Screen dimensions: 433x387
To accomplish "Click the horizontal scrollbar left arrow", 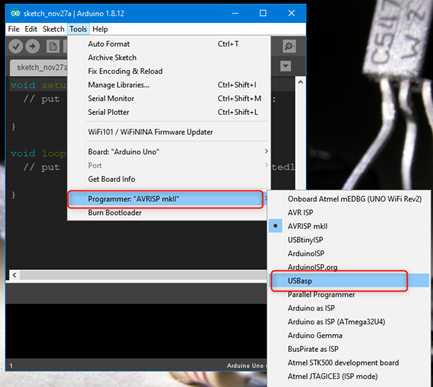I will [x=14, y=275].
